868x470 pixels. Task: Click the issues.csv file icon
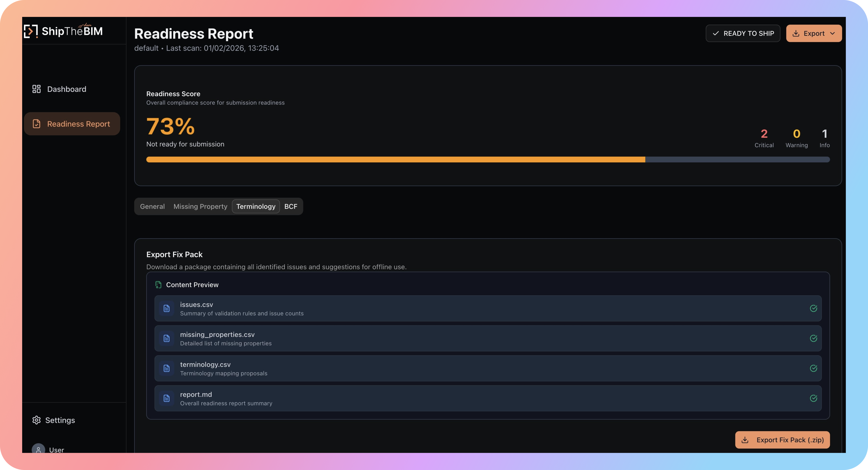(166, 308)
